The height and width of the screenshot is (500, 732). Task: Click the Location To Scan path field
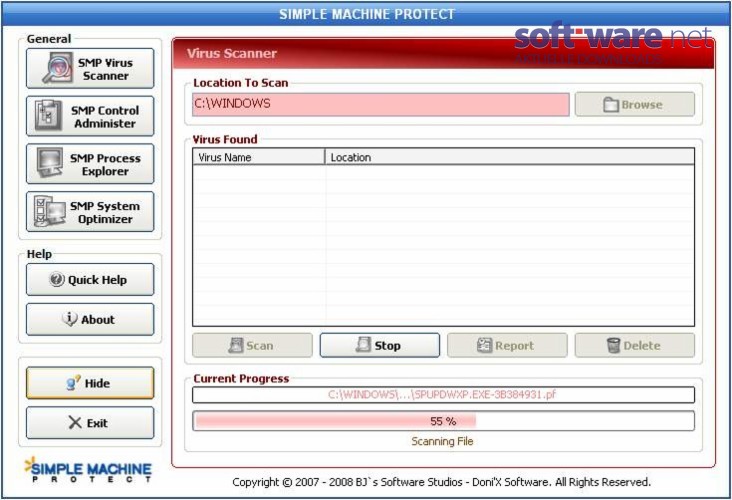(x=380, y=104)
